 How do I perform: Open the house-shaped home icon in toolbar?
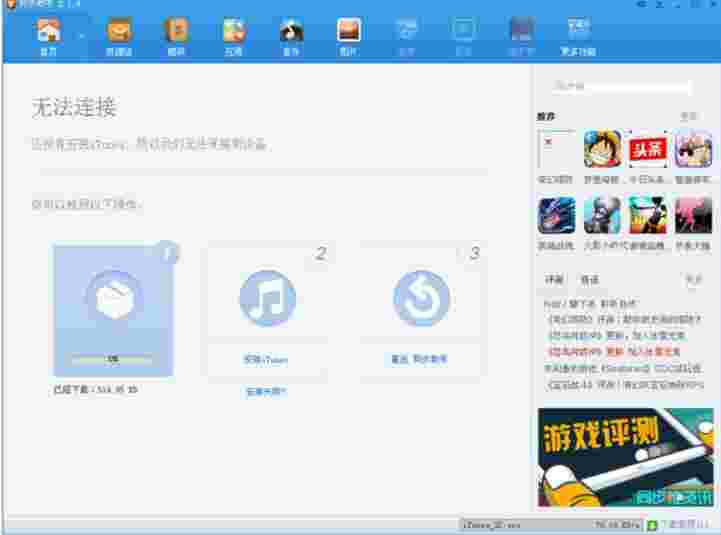(x=48, y=31)
